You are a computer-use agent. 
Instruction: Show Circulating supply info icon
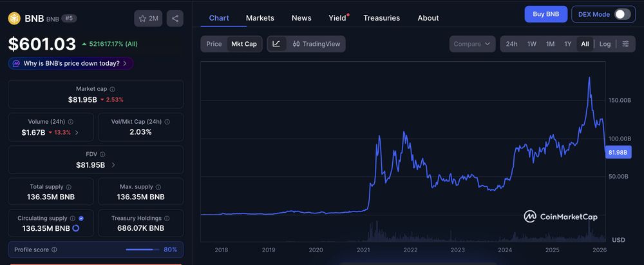(x=73, y=219)
